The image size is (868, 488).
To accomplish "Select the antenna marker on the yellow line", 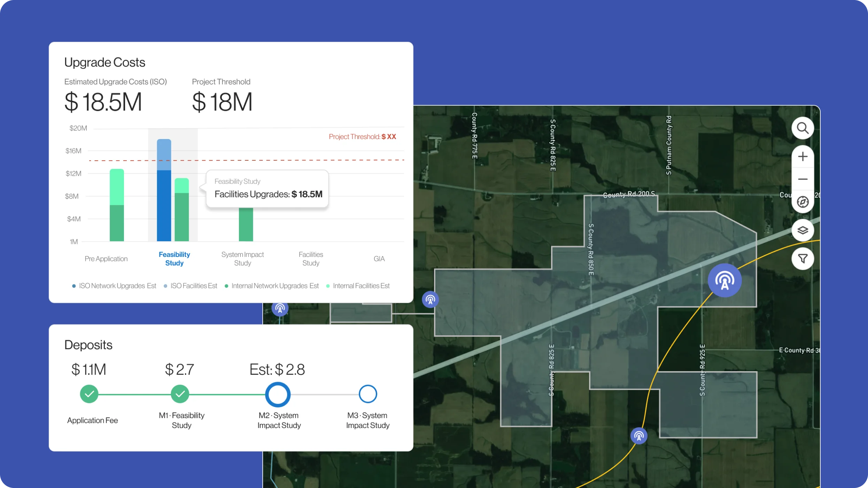I will [639, 436].
